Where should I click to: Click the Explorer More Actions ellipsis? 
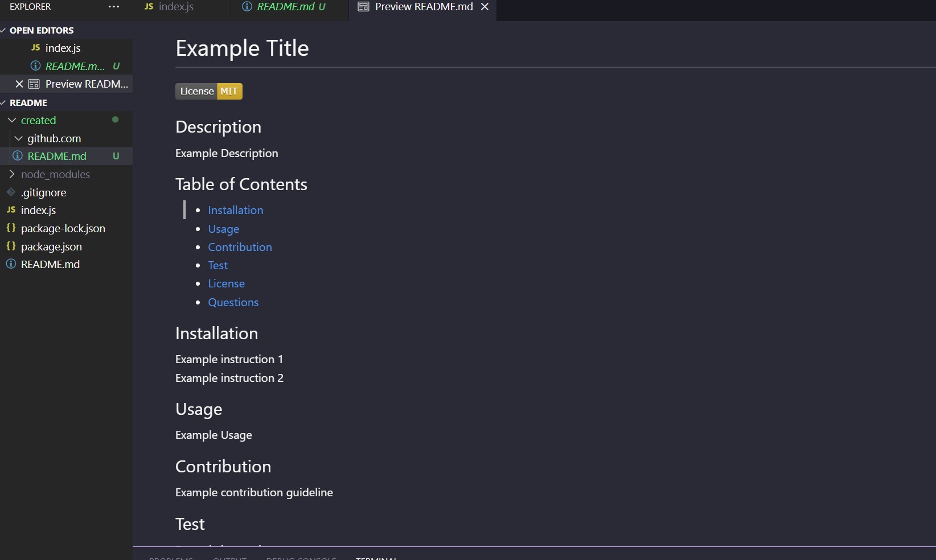[113, 7]
